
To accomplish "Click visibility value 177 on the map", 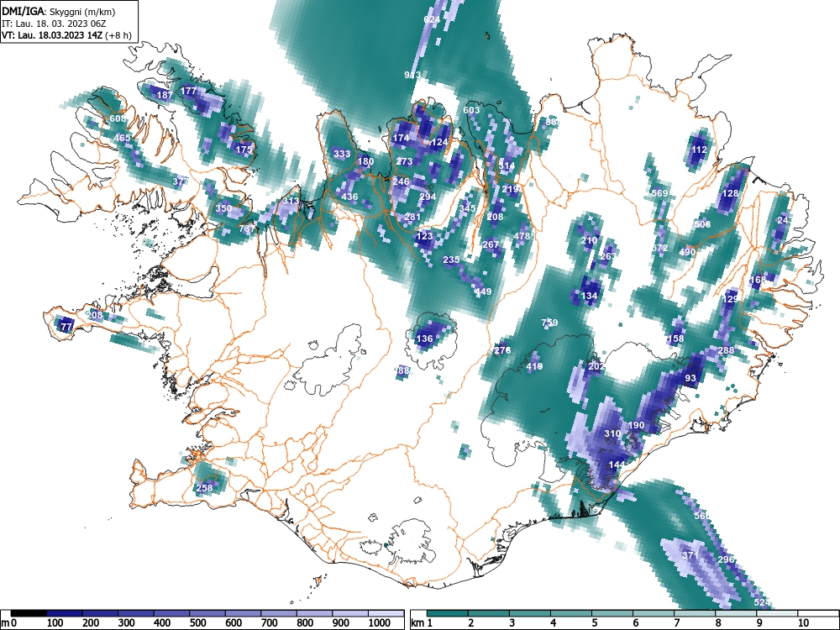I will (188, 91).
